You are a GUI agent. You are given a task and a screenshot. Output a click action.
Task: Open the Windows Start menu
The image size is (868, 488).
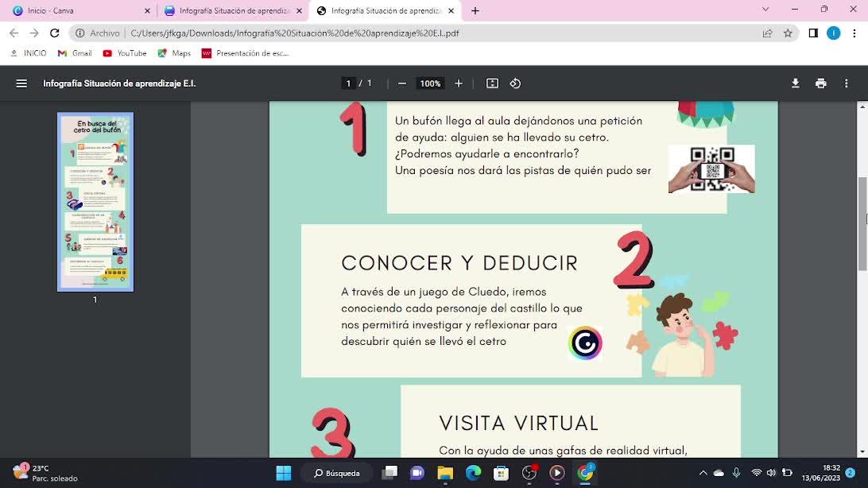coord(284,473)
